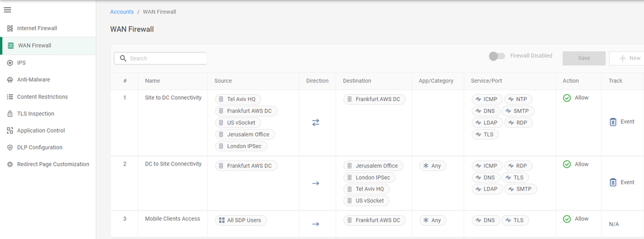Click Frankfurt AWS DC destination in rule 1
This screenshot has height=239, width=644.
pyautogui.click(x=375, y=99)
